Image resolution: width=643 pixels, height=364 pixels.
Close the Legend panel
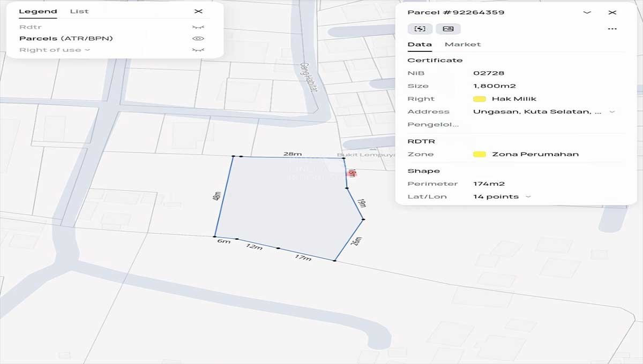(x=198, y=11)
